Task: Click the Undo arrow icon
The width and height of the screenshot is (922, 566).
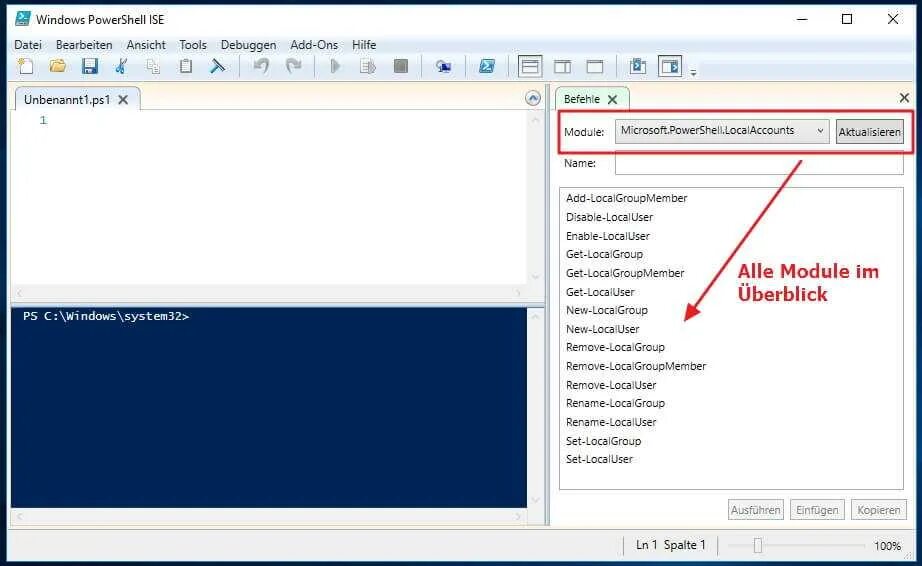Action: [x=261, y=66]
